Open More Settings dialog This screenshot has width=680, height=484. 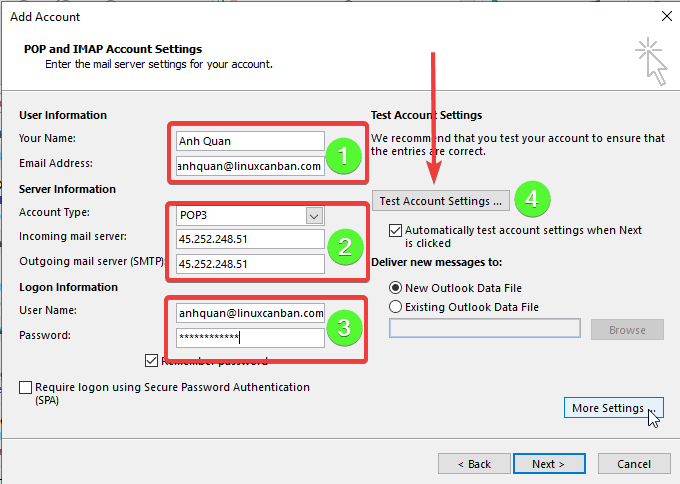[x=607, y=408]
